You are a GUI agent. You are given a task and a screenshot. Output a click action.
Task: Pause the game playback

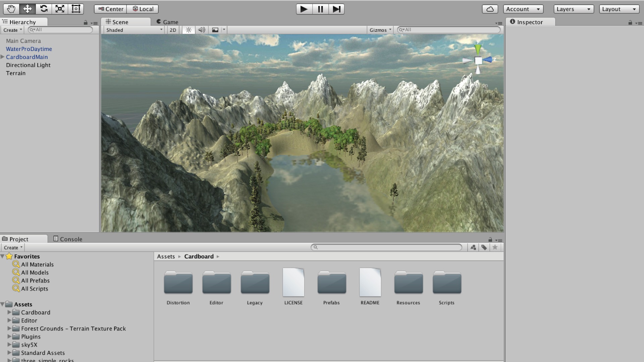coord(320,9)
